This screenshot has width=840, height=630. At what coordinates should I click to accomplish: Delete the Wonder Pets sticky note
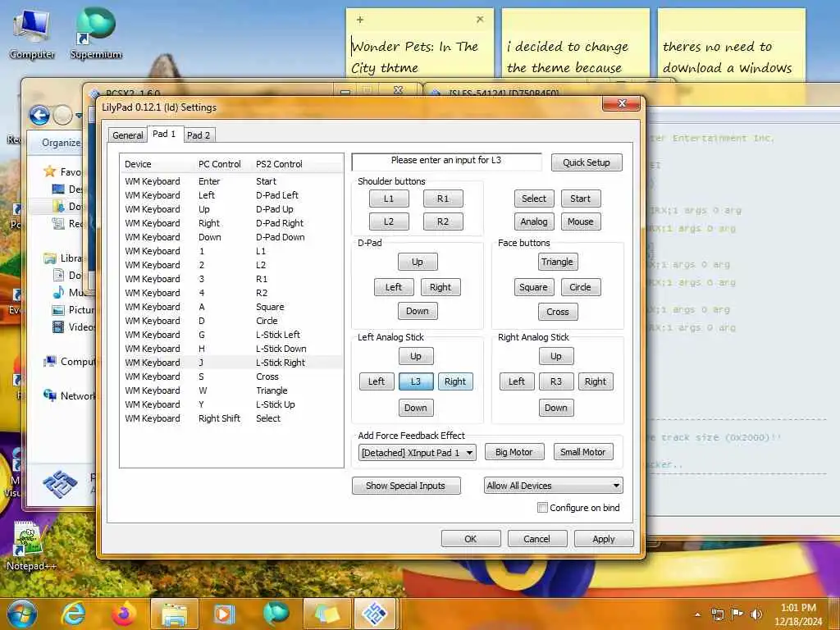(x=480, y=20)
